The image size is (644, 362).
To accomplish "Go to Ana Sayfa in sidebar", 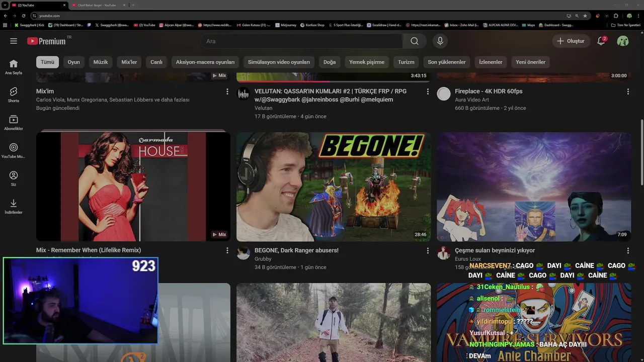I will pos(14,67).
